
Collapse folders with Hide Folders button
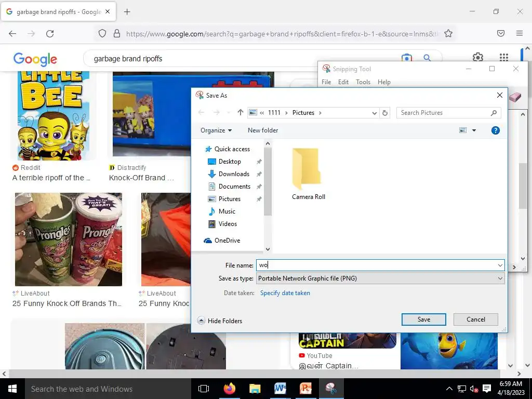pos(220,321)
